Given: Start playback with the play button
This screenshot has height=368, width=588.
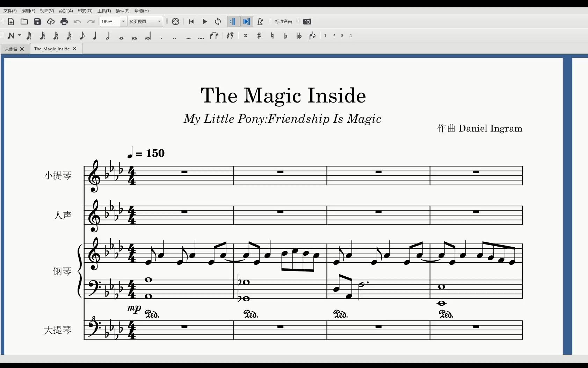Looking at the screenshot, I should point(205,22).
